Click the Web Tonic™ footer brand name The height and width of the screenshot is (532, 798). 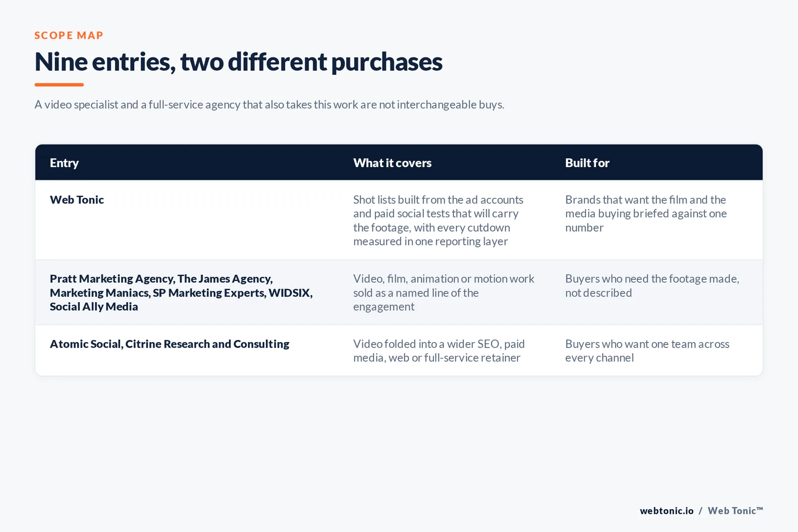pyautogui.click(x=735, y=511)
